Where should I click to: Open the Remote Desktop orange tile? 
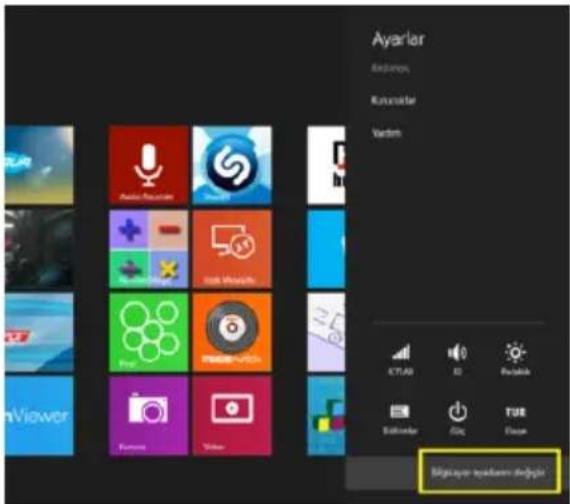click(x=232, y=249)
